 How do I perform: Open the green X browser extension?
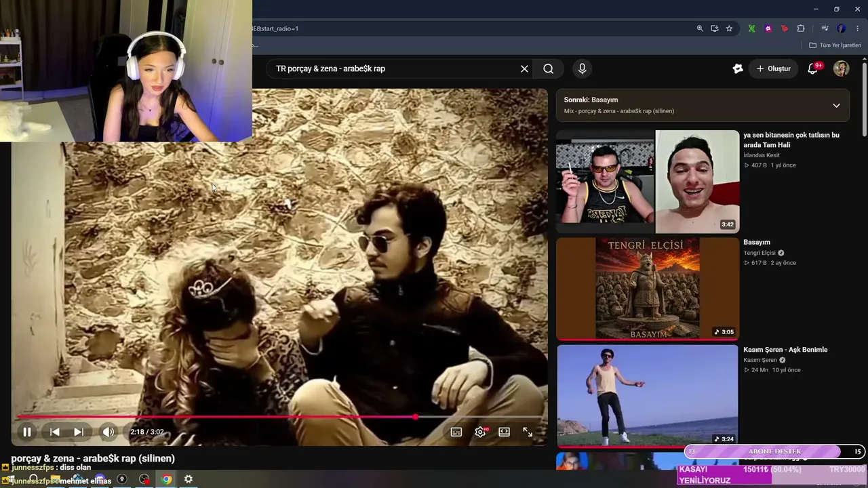(751, 28)
